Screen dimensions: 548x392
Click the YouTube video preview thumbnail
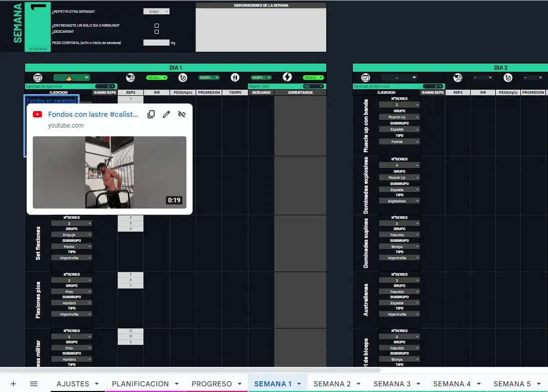tap(110, 172)
